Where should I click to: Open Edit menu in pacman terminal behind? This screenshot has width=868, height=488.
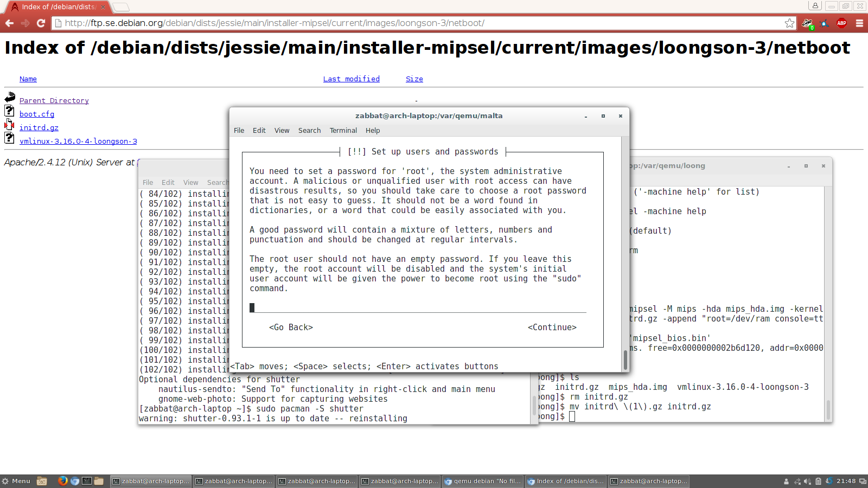pos(168,183)
